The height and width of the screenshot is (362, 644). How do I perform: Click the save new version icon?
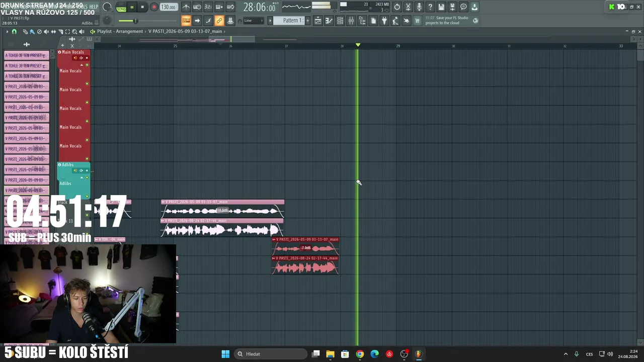pos(452,7)
